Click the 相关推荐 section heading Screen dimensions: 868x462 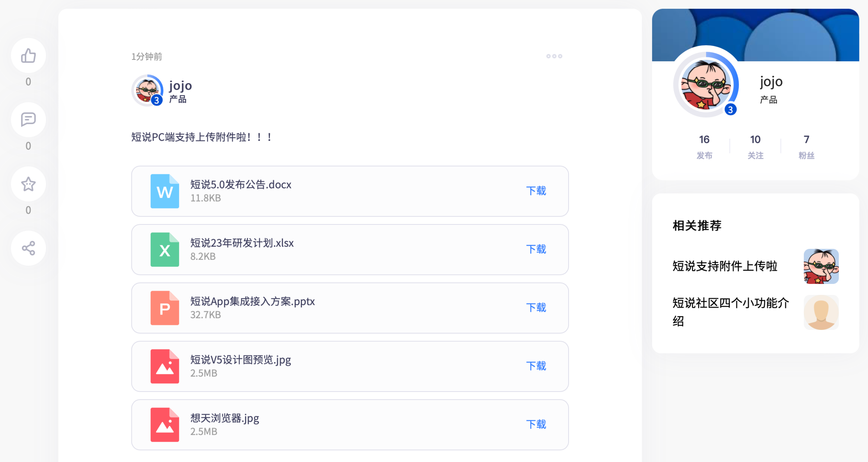tap(697, 226)
